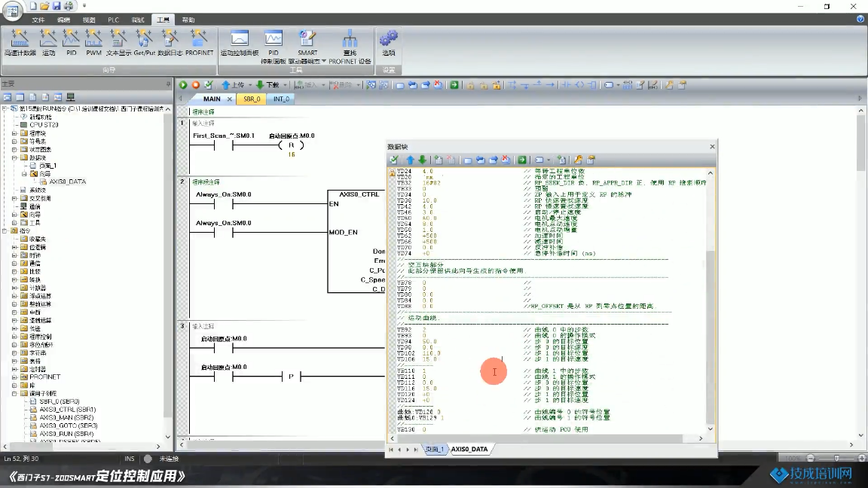Screen dimensions: 868x488
Task: Select AXIS0_DATA in the project tree
Action: (68, 181)
